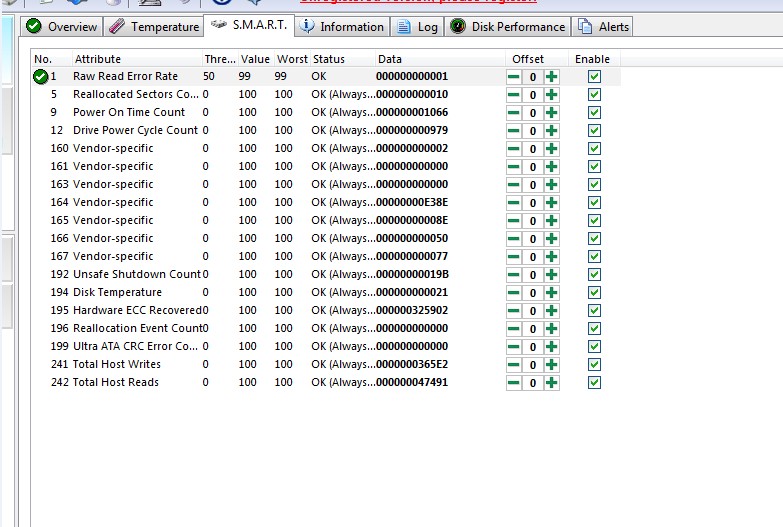Decrease offset for attribute 167 Vendor-specific
This screenshot has height=527, width=783.
pyautogui.click(x=513, y=257)
